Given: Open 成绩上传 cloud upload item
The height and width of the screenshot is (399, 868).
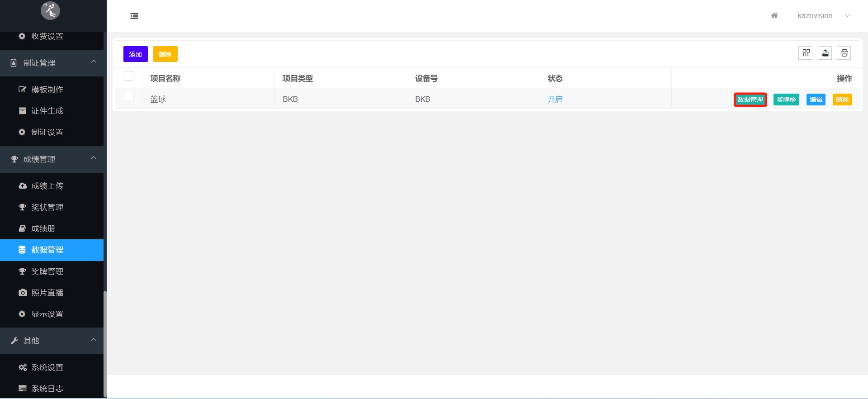Looking at the screenshot, I should (x=47, y=186).
